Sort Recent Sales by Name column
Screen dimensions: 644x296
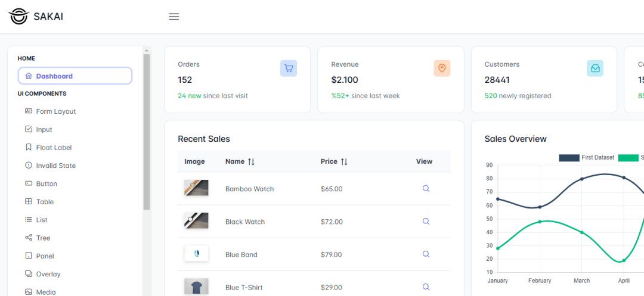(251, 161)
